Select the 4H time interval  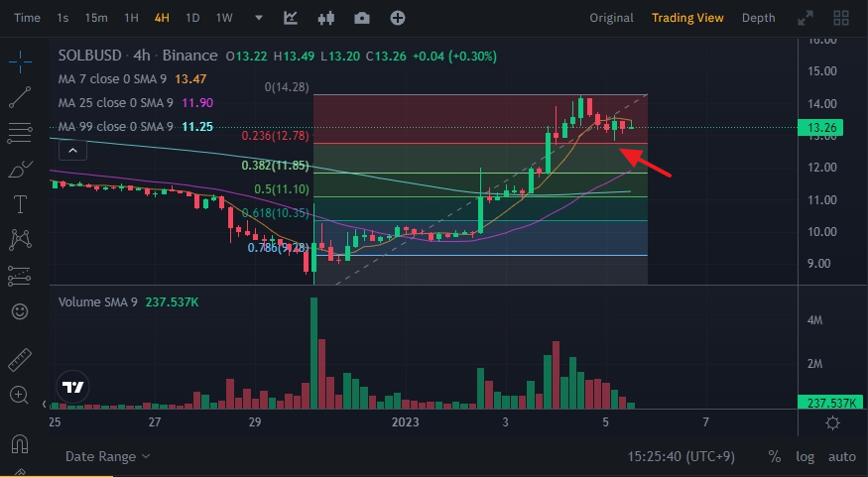162,18
